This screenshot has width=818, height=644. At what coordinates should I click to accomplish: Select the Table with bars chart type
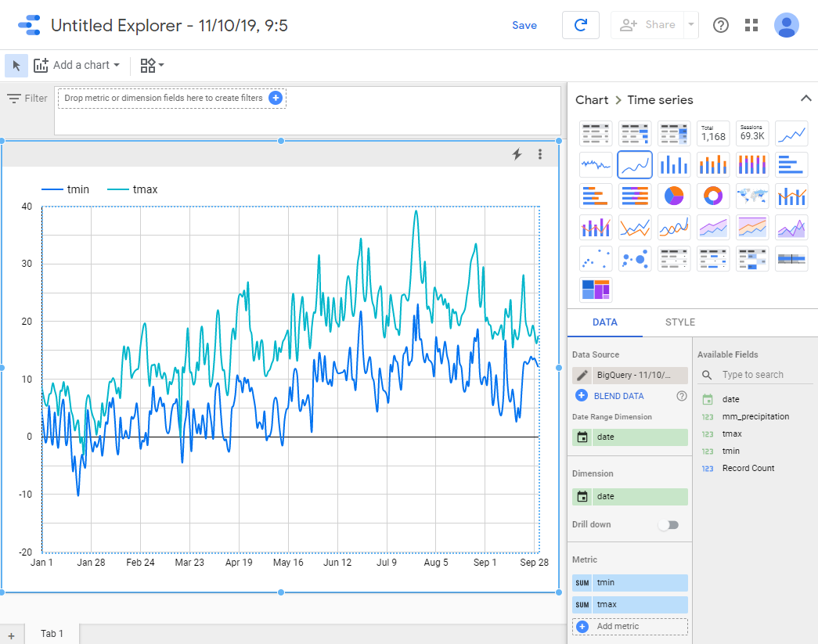click(x=634, y=134)
